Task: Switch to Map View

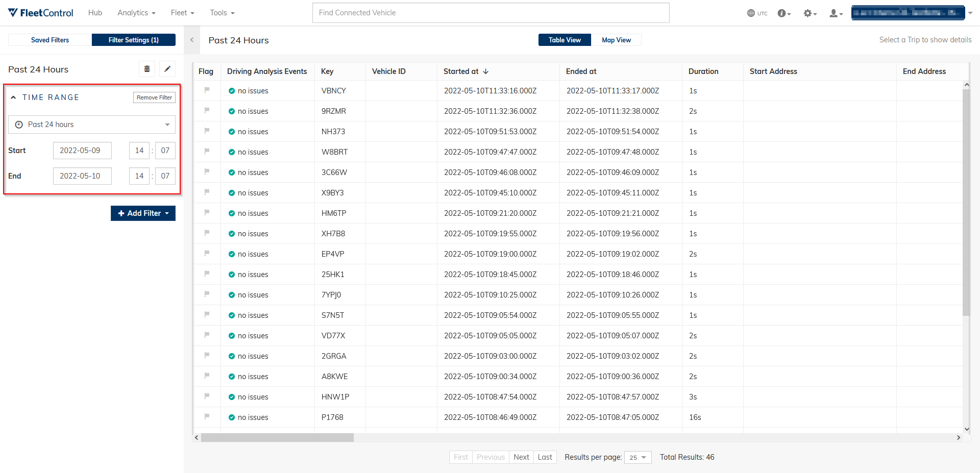Action: pos(616,40)
